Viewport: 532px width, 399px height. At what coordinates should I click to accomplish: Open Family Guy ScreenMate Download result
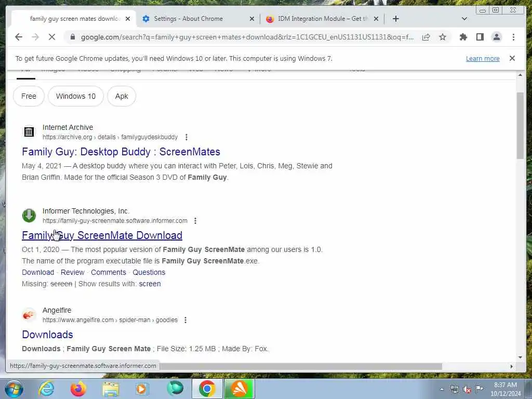click(102, 235)
